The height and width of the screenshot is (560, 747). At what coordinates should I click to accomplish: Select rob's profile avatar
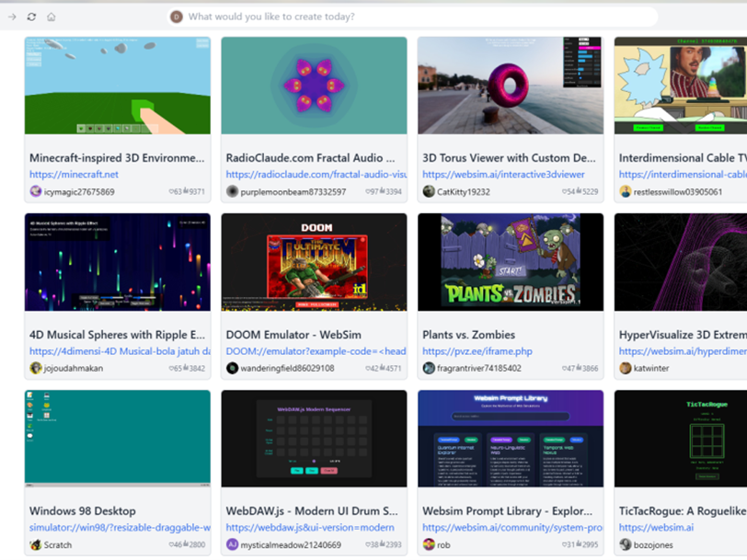coord(429,544)
